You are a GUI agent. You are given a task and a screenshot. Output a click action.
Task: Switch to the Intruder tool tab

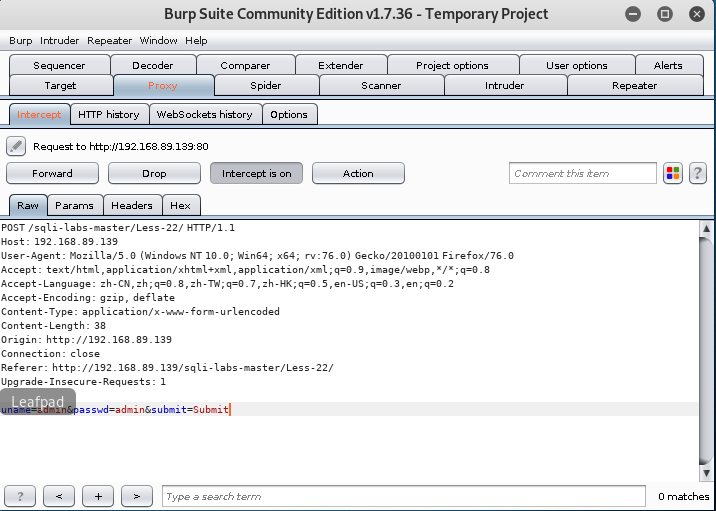tap(505, 85)
